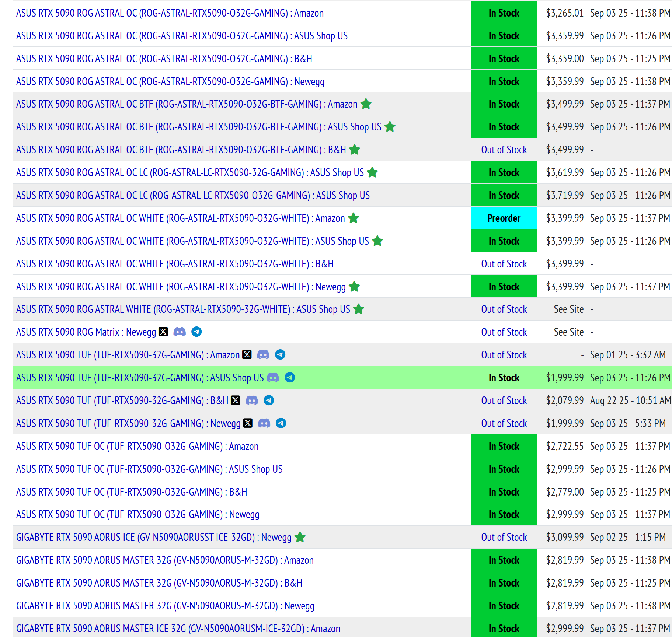Click the star next to GIGABYTE AORUS ICE Newegg
Screen dimensions: 672x637
click(300, 537)
